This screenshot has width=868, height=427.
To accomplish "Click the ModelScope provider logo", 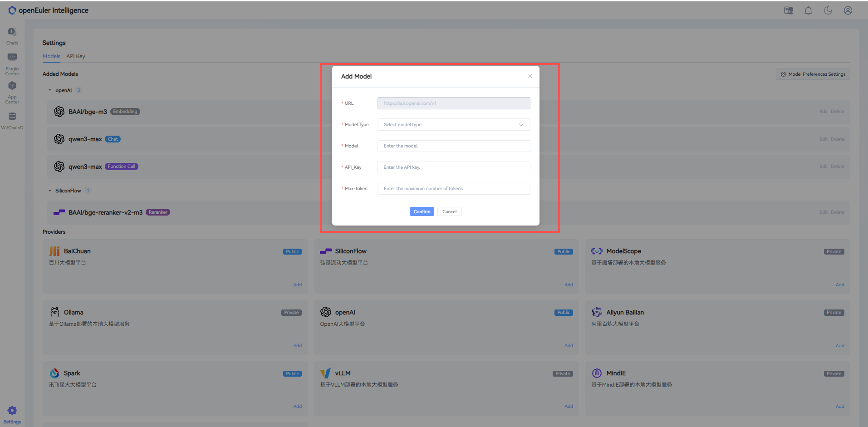I will [x=597, y=251].
